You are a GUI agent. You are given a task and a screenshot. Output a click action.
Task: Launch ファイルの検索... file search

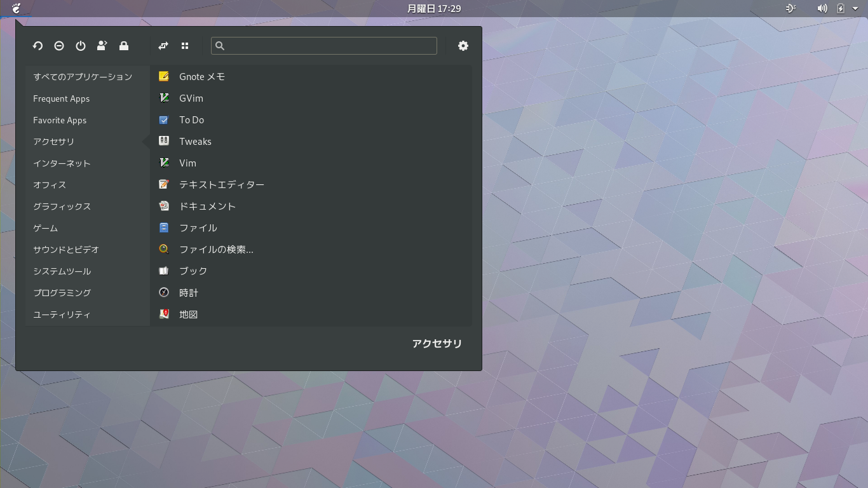(311, 249)
